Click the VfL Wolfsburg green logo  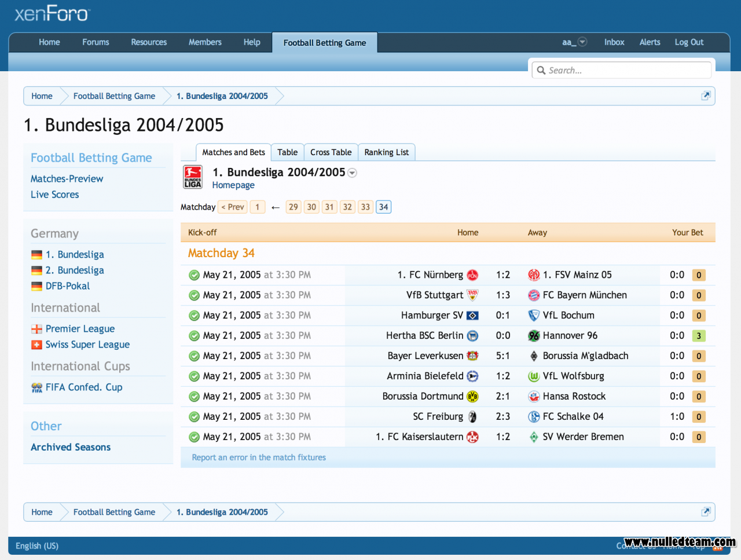coord(534,376)
